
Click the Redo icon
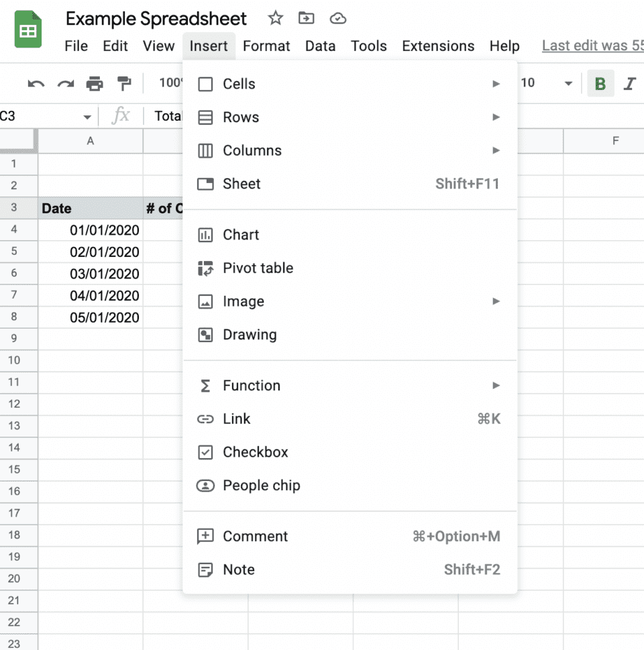65,83
